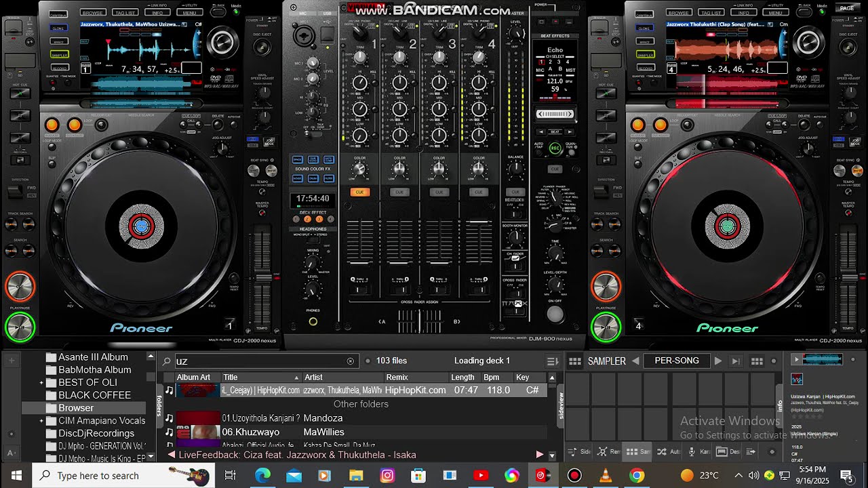Image resolution: width=868 pixels, height=488 pixels.
Task: Open the left deck TAG LIST tab
Action: coord(125,12)
